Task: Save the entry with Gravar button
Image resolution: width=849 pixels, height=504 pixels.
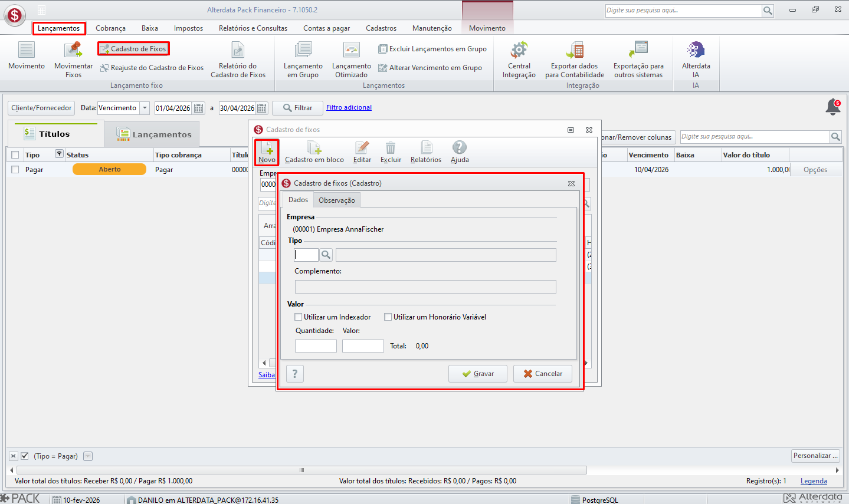Action: pyautogui.click(x=478, y=374)
